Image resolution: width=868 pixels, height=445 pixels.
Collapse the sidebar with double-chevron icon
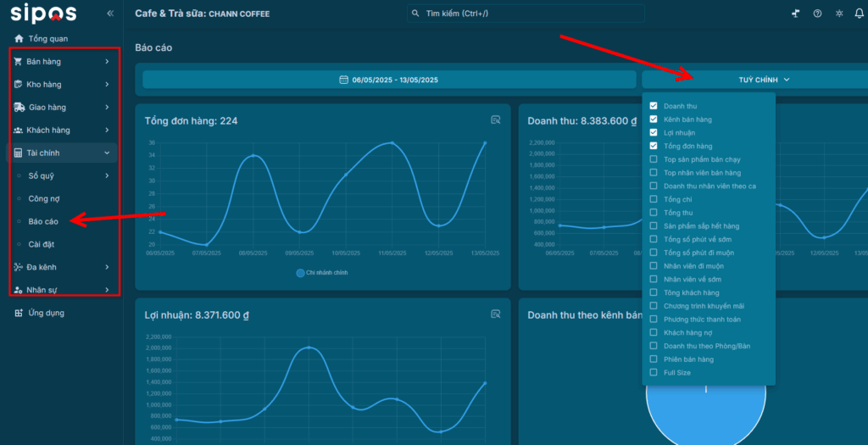(x=110, y=14)
